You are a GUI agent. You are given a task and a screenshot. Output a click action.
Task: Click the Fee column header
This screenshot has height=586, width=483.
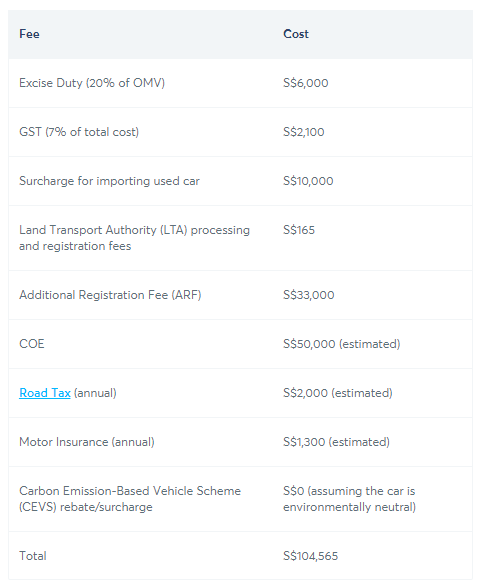29,34
